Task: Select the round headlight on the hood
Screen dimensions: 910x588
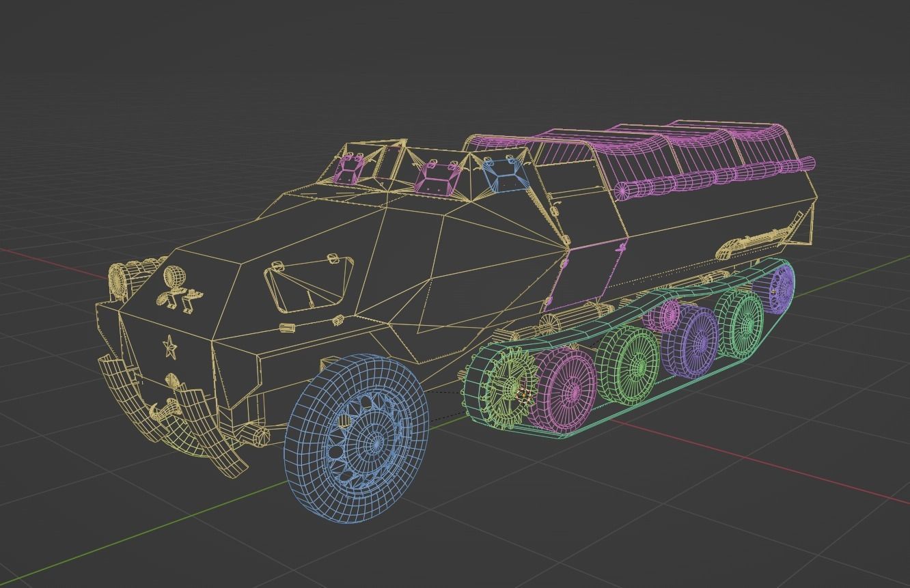Action: coord(174,279)
